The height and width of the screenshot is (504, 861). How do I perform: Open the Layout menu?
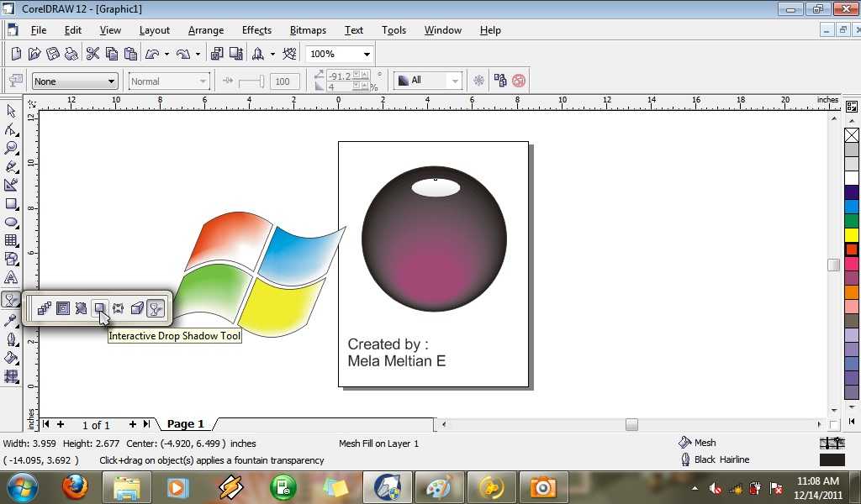pos(155,30)
